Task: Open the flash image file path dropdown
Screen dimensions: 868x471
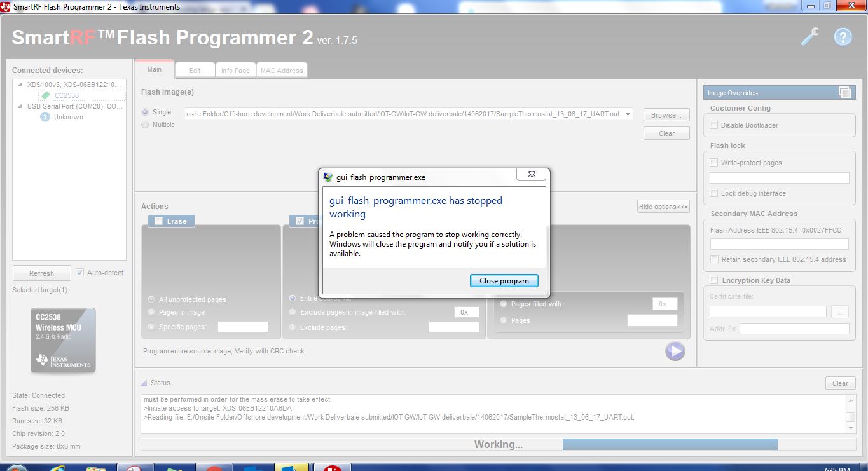Action: 628,114
